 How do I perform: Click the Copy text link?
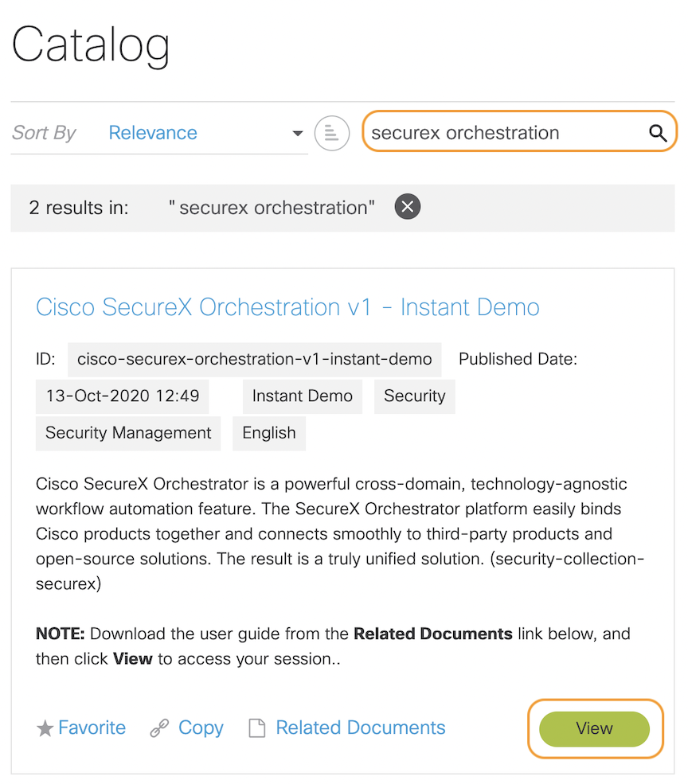click(201, 727)
